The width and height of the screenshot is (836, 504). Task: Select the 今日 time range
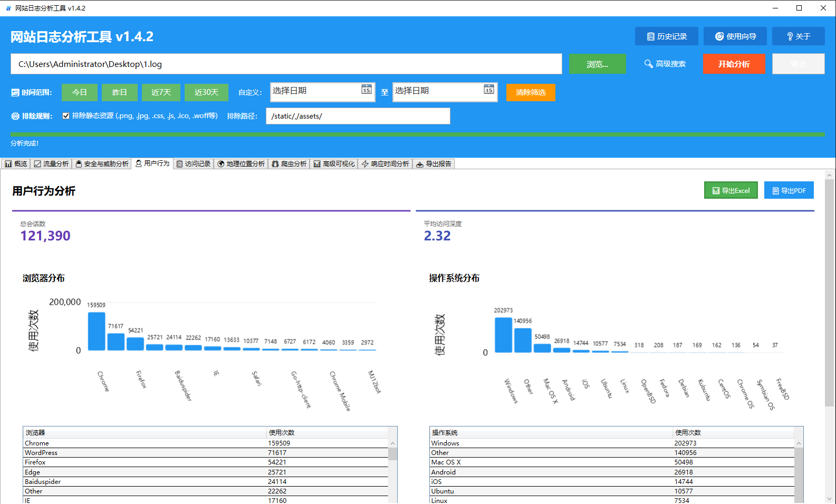[80, 92]
